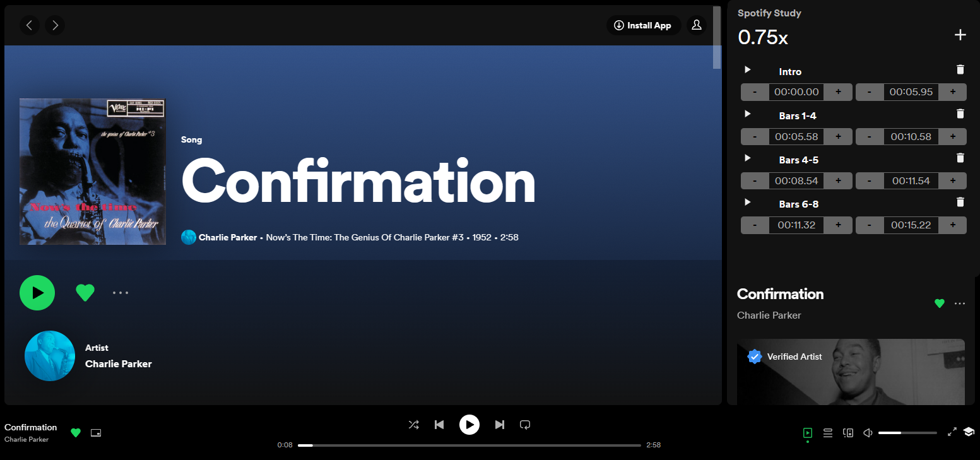Screen dimensions: 980x460
Task: Increase the Intro start time
Action: click(x=838, y=92)
